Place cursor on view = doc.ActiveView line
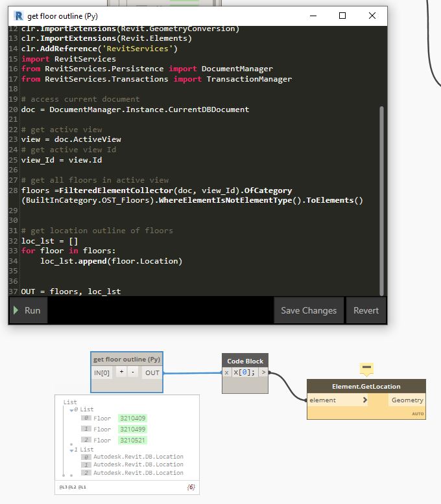This screenshot has width=441, height=504. click(71, 139)
